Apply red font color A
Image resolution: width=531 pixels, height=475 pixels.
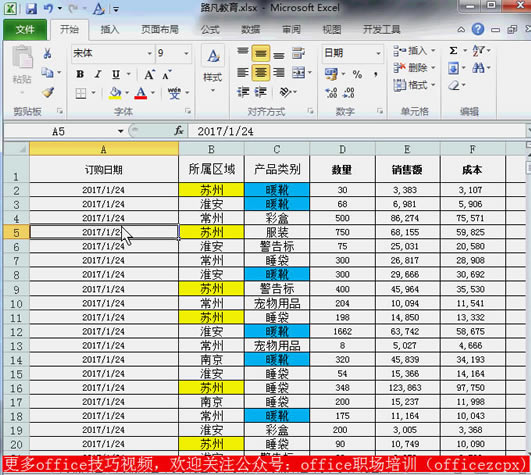pos(141,92)
